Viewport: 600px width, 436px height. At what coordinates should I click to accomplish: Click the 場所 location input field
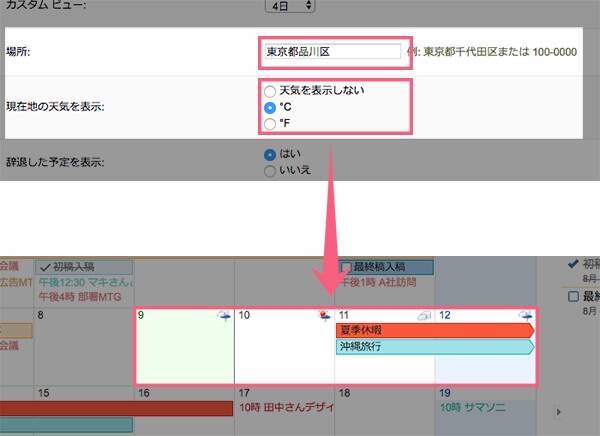[x=333, y=51]
